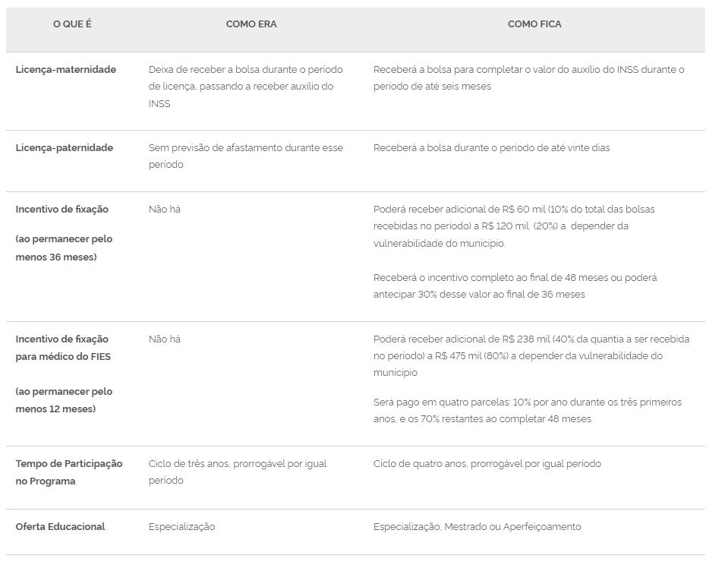
Task: Select the 'Oferta Educacional' row label
Action: click(x=61, y=527)
